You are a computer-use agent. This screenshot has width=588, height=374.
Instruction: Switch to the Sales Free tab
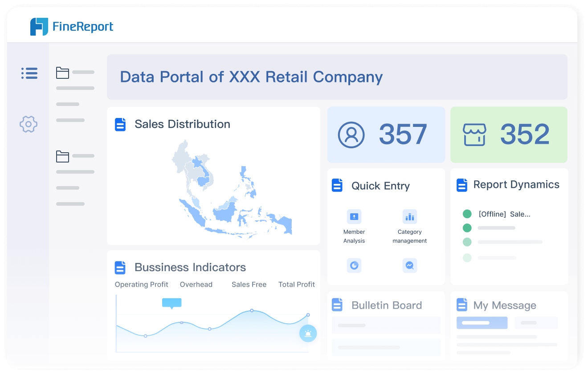pos(249,285)
